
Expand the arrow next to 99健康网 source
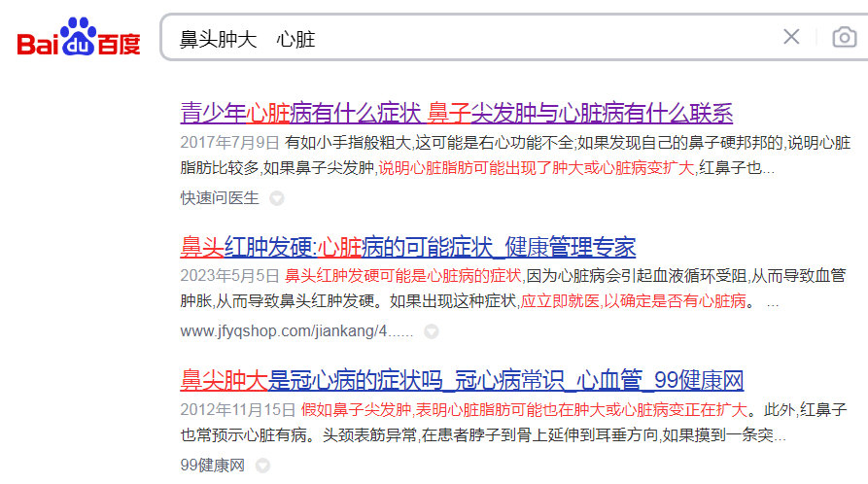pyautogui.click(x=262, y=465)
